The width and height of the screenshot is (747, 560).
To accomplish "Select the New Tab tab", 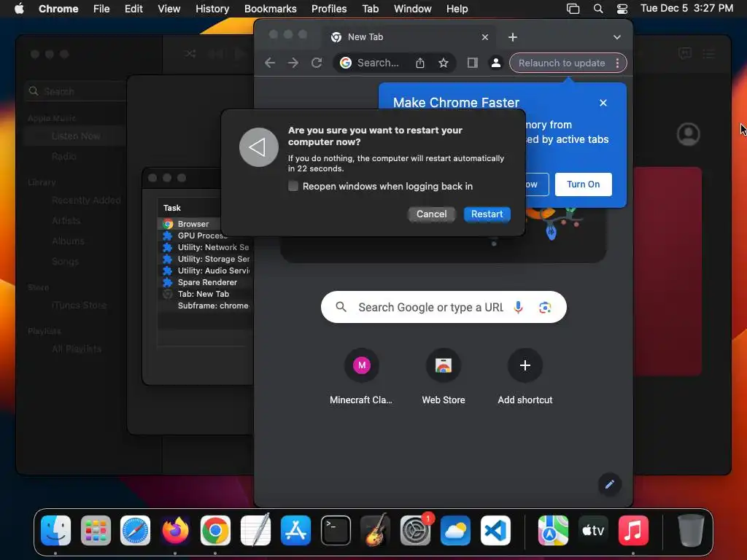I will (x=410, y=37).
